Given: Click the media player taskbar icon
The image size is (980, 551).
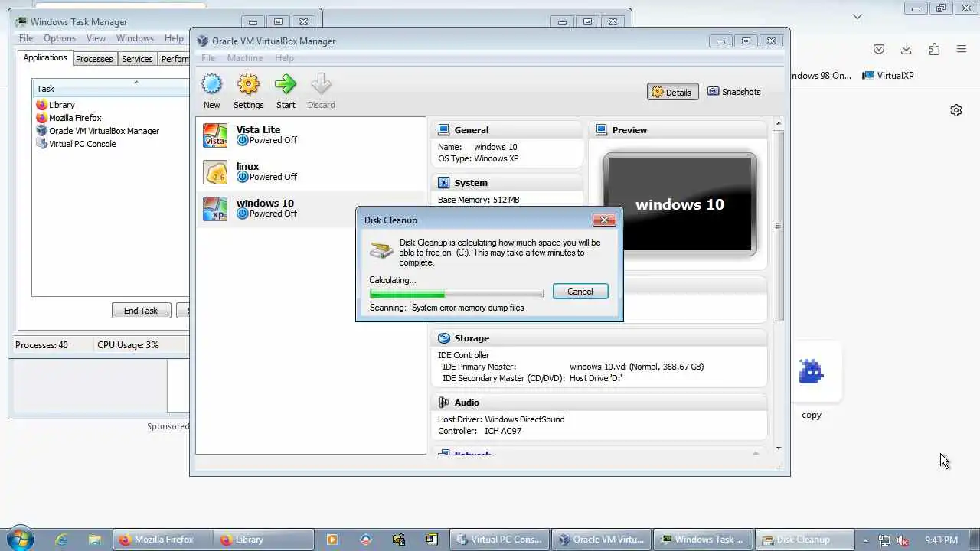Looking at the screenshot, I should pos(332,540).
